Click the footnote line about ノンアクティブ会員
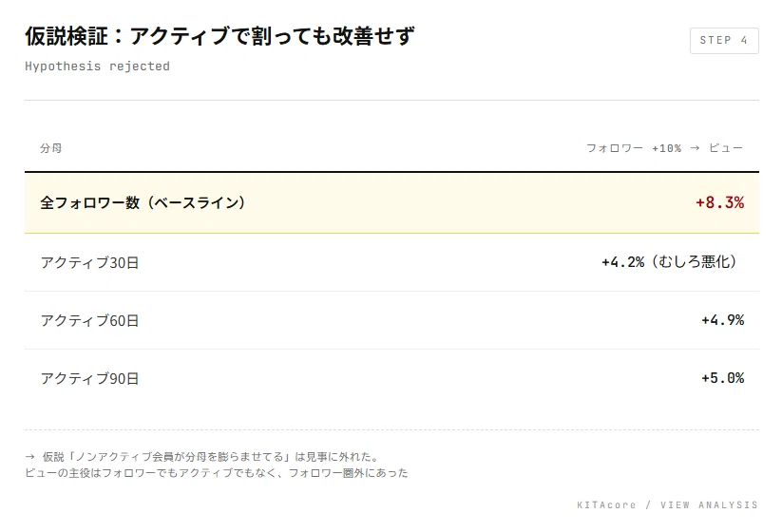Image resolution: width=782 pixels, height=532 pixels. coord(203,457)
